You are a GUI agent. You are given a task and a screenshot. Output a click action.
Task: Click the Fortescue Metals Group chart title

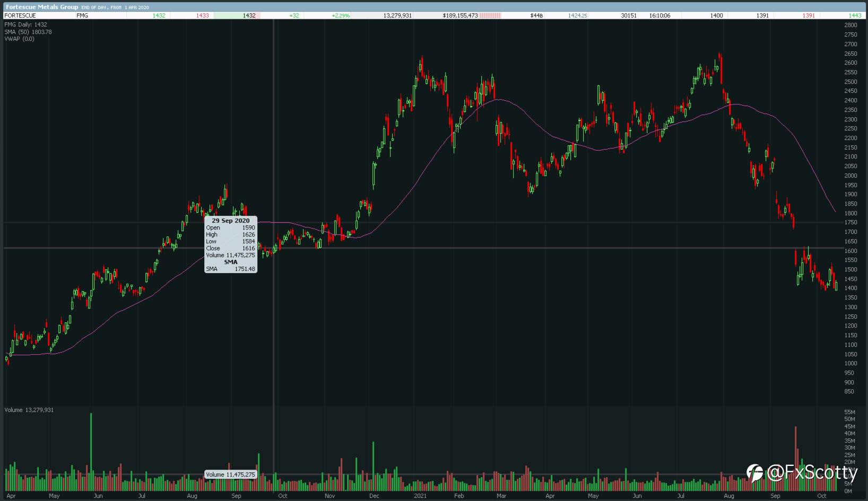[x=42, y=7]
